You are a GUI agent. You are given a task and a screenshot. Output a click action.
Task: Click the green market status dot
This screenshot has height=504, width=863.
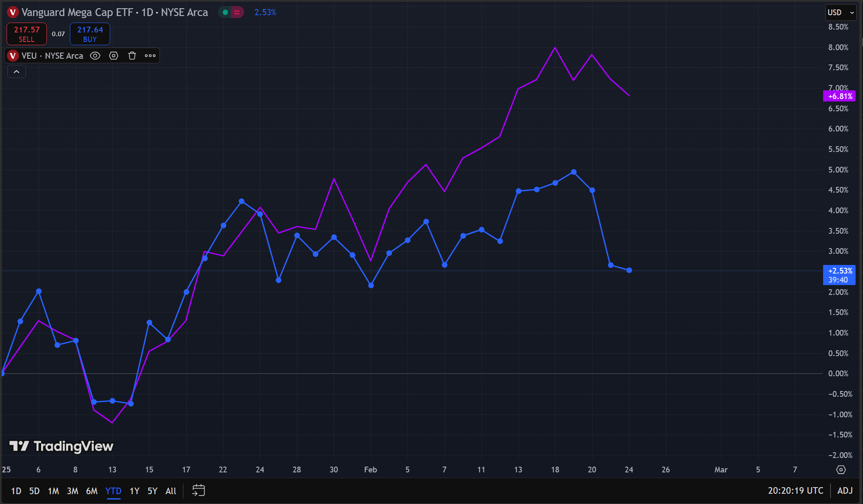[225, 12]
